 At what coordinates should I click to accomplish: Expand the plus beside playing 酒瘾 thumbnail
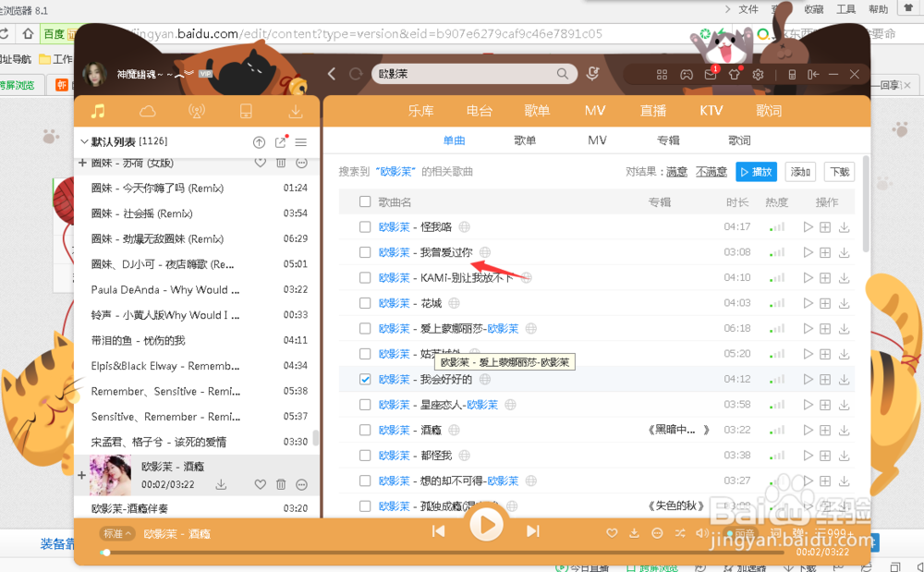click(x=82, y=475)
